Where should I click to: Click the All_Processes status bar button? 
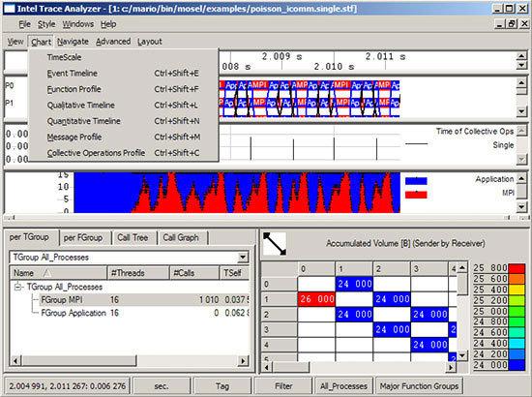pyautogui.click(x=343, y=386)
